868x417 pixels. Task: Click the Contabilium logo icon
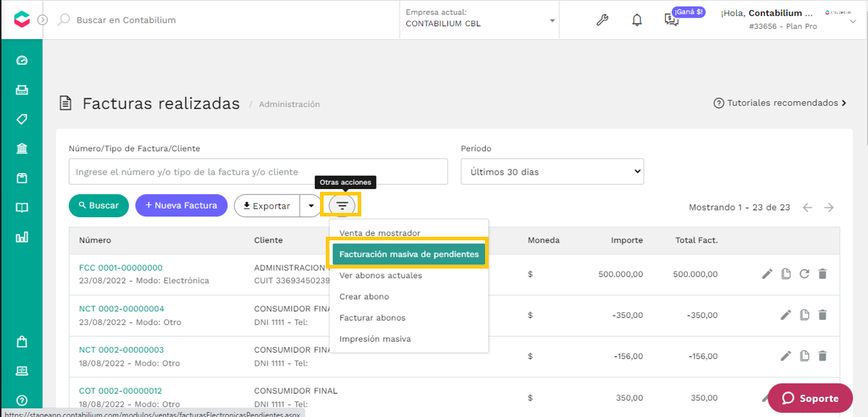click(x=22, y=20)
